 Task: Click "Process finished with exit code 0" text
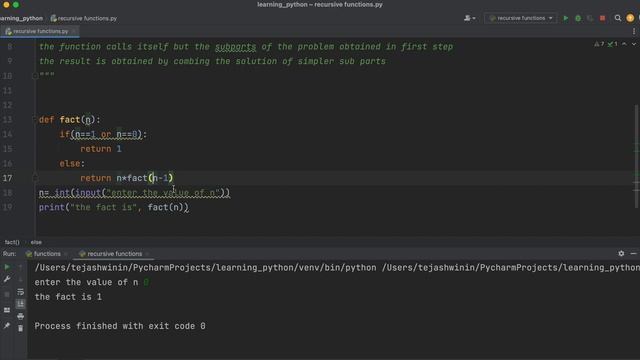(120, 326)
